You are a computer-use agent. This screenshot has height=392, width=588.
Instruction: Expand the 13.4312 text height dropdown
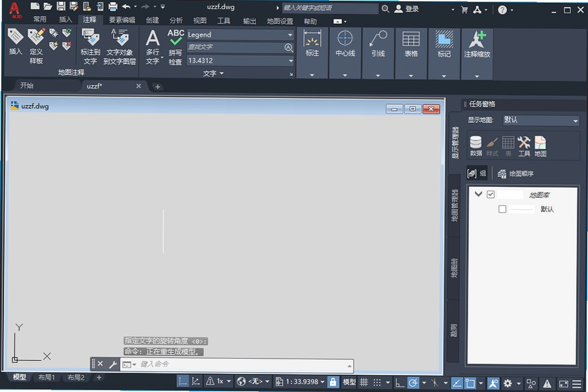coord(240,60)
